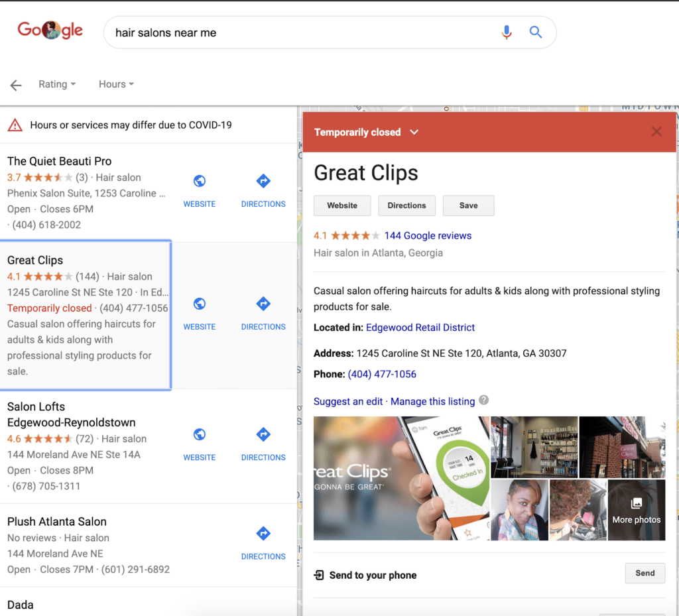
Task: Click the help question mark icon
Action: (x=484, y=400)
